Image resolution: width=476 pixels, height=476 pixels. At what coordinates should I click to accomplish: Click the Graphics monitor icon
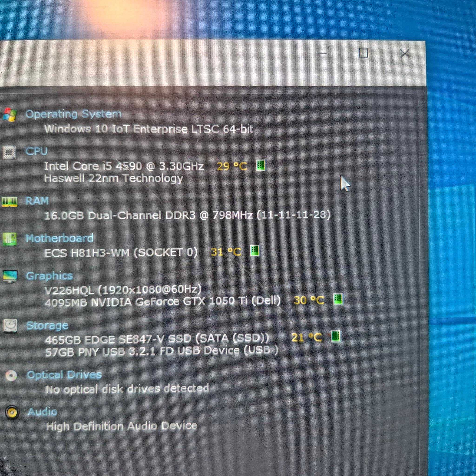point(10,276)
